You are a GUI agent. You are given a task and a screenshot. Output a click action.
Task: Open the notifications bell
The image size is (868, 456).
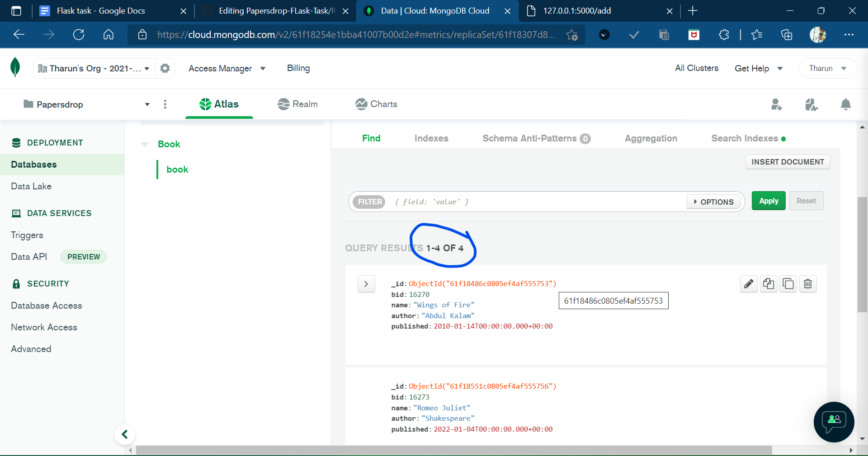[846, 104]
